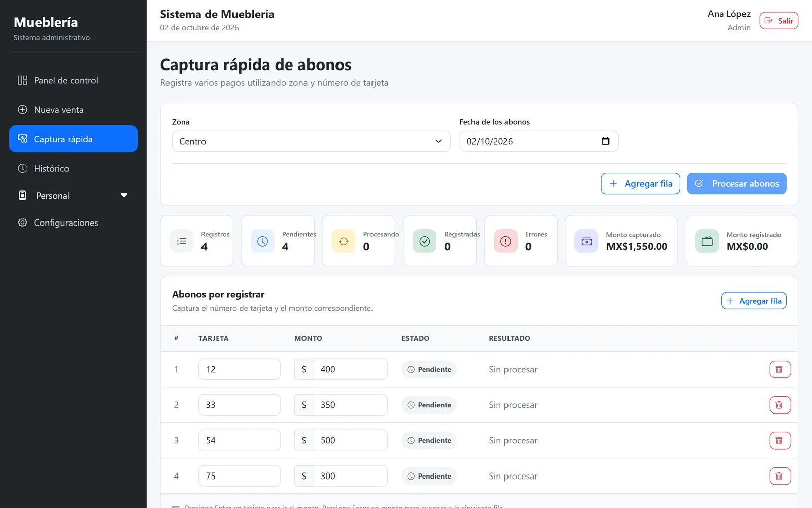Click the tarjeta field containing 12
This screenshot has height=508, width=812.
240,369
